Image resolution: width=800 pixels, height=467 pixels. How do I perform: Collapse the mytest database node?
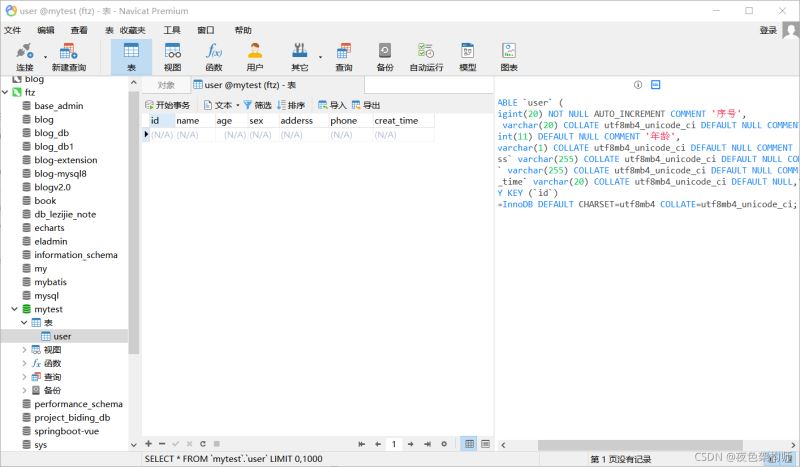click(14, 309)
